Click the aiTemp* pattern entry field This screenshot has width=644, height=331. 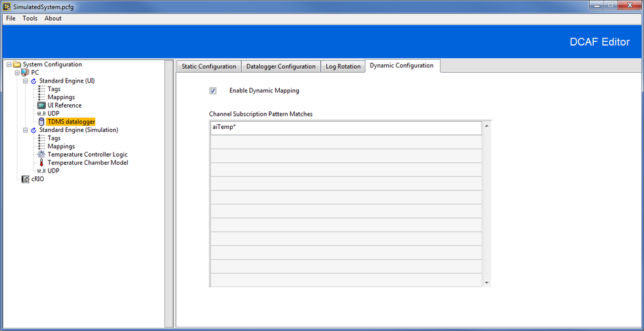pos(346,128)
